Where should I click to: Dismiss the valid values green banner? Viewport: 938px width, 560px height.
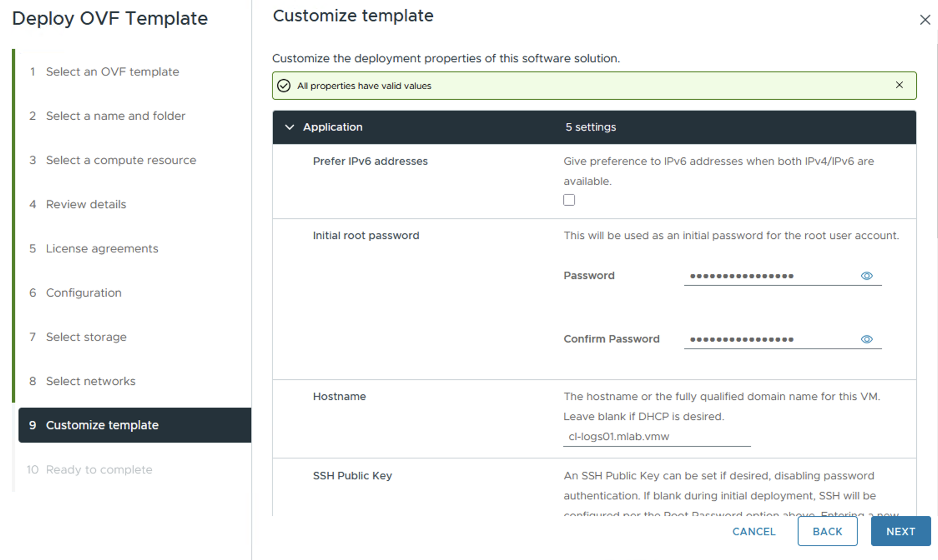[x=899, y=85]
